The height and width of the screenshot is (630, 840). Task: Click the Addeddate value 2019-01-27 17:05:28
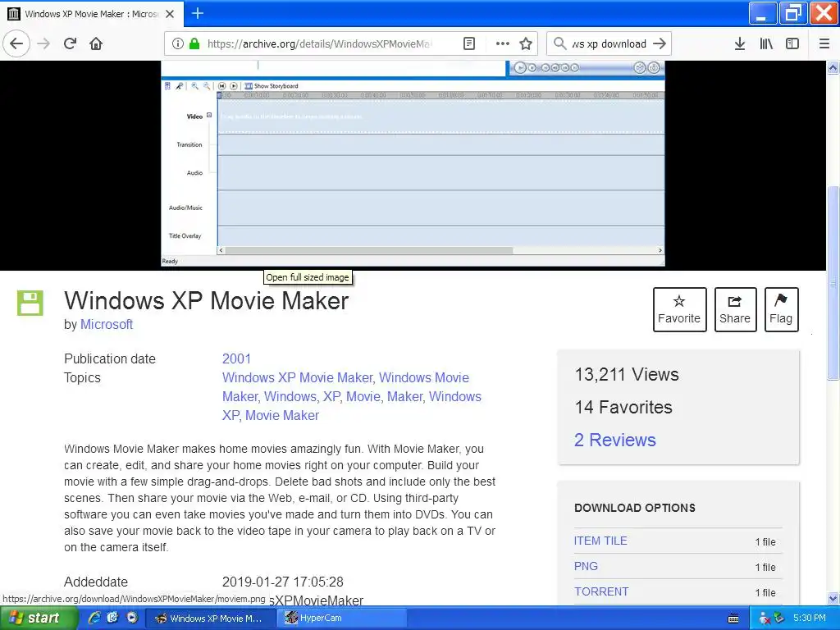click(x=283, y=582)
